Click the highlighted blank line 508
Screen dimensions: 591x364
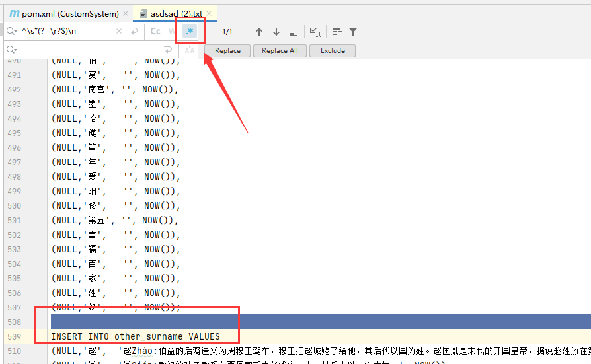point(321,322)
